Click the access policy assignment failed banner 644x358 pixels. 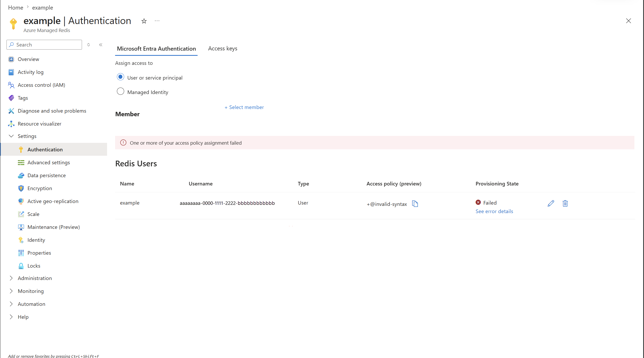(375, 143)
